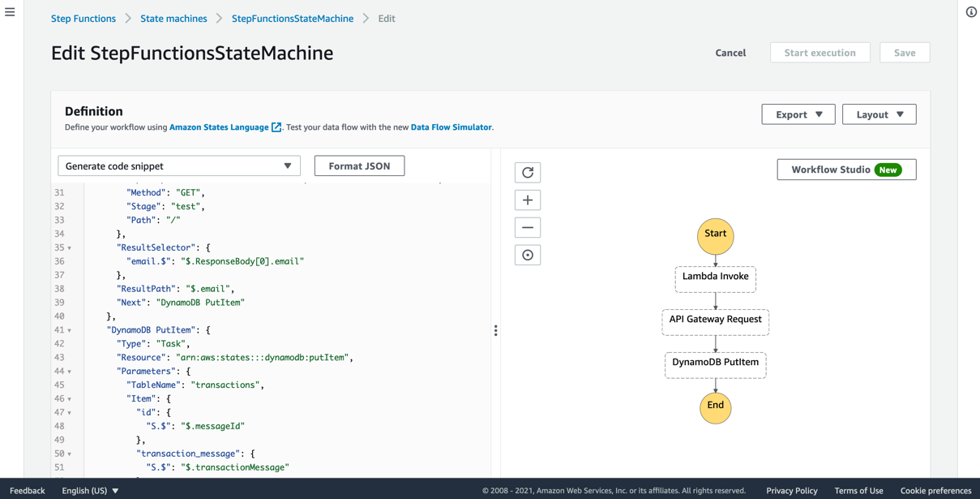Refresh the workflow graph
The height and width of the screenshot is (499, 980).
528,173
